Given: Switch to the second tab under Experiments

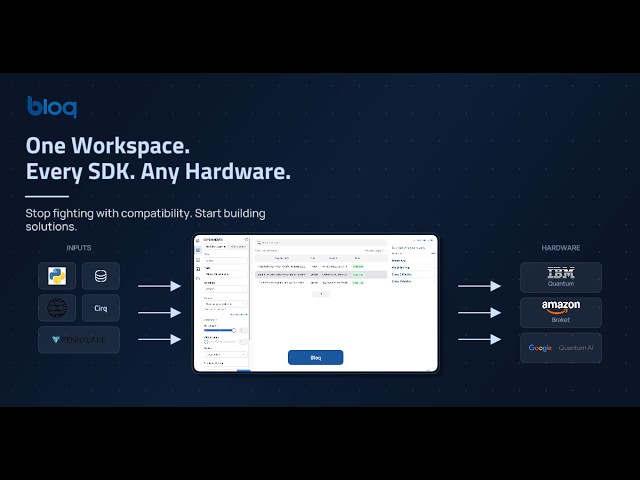Looking at the screenshot, I should pyautogui.click(x=238, y=247).
